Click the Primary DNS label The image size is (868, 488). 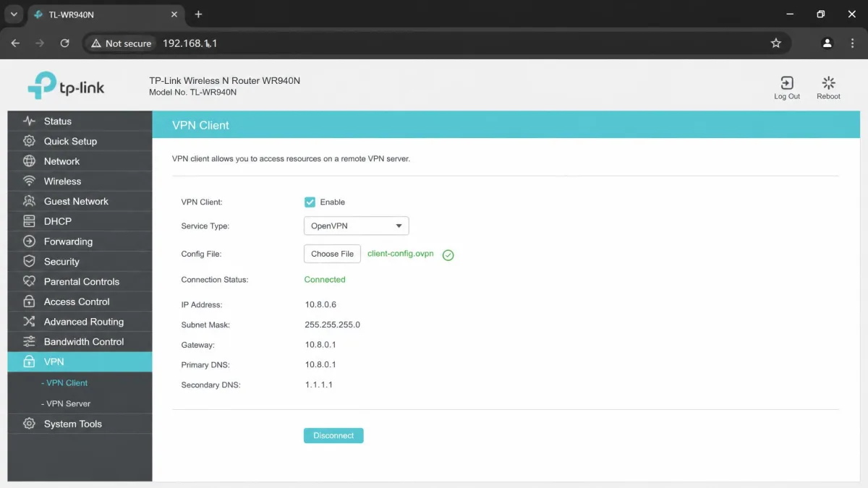(205, 365)
